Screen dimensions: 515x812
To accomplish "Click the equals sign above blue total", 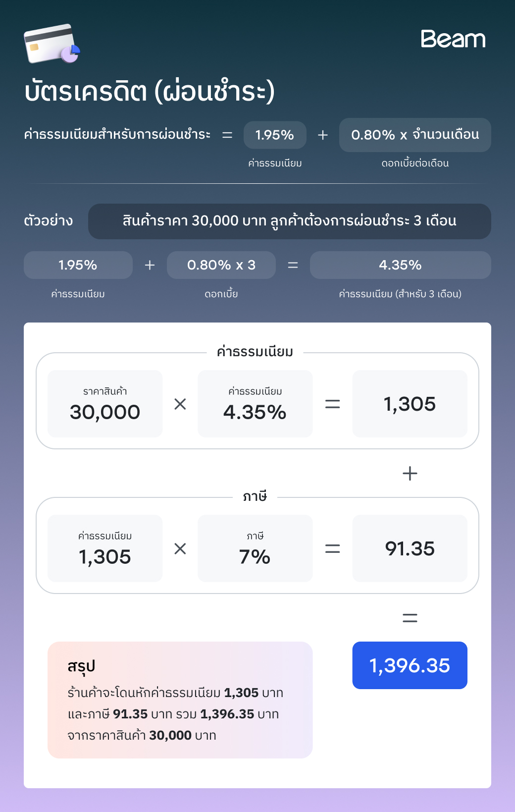I will pos(410,618).
